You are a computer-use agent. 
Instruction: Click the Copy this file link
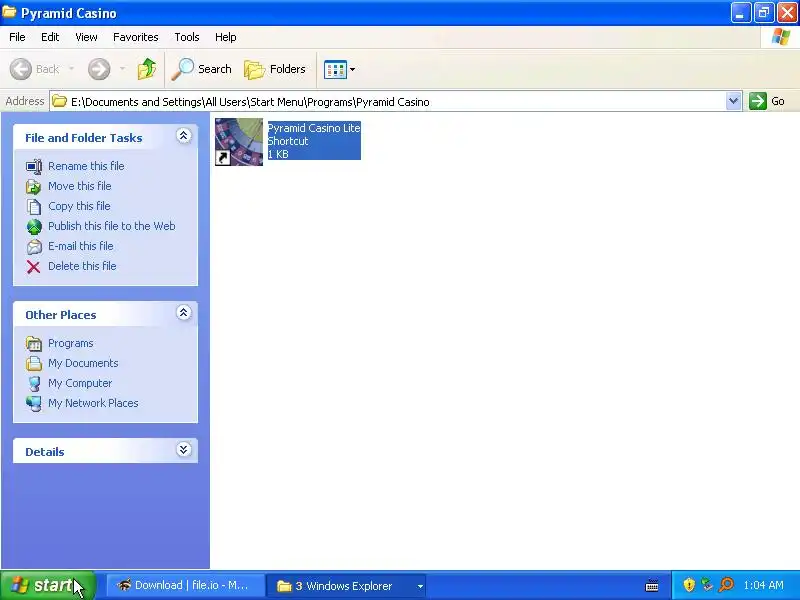coord(79,206)
